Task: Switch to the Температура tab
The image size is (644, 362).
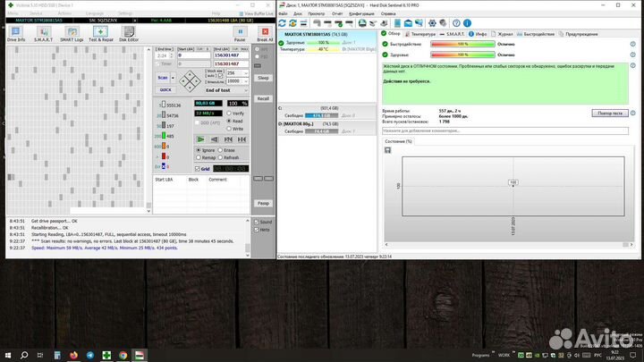Action: pyautogui.click(x=420, y=34)
